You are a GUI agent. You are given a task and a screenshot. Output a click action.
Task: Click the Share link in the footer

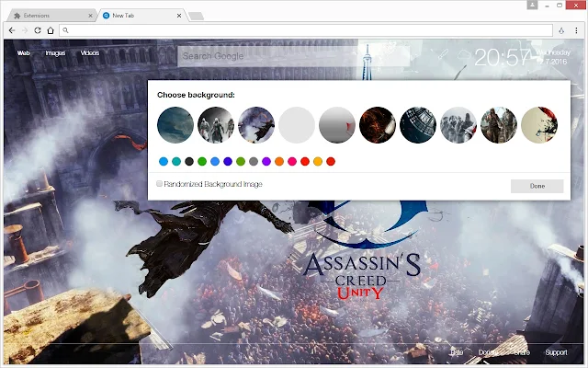tap(522, 352)
